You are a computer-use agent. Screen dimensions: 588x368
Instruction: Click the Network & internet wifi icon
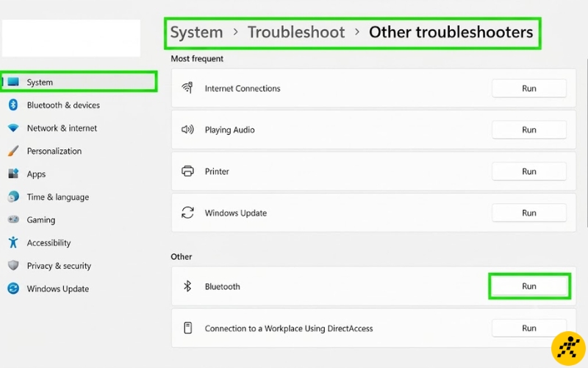click(x=13, y=128)
